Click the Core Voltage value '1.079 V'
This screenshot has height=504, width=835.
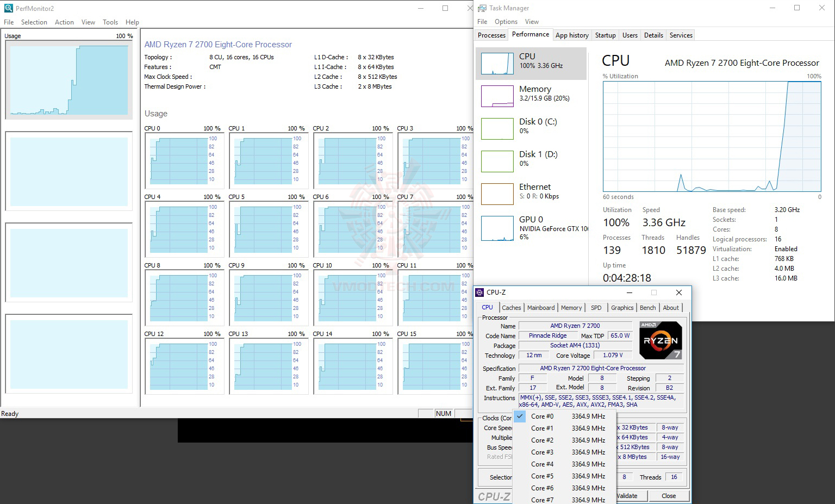click(x=613, y=355)
